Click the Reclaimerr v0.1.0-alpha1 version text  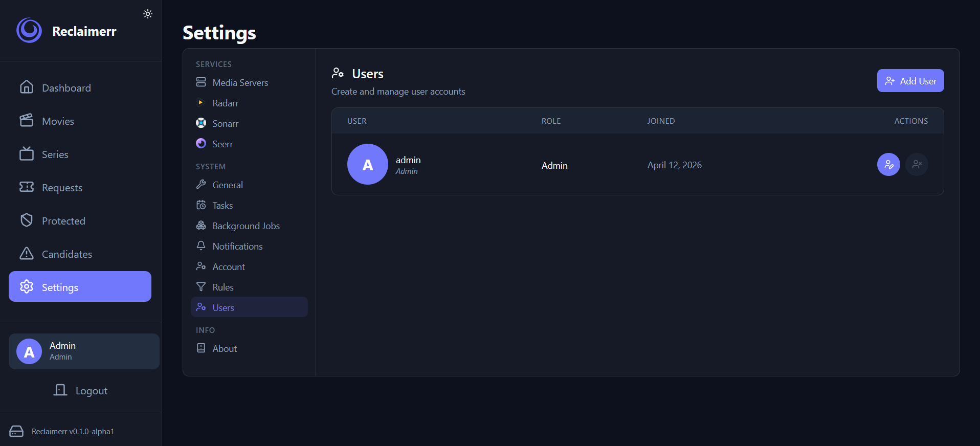coord(73,431)
